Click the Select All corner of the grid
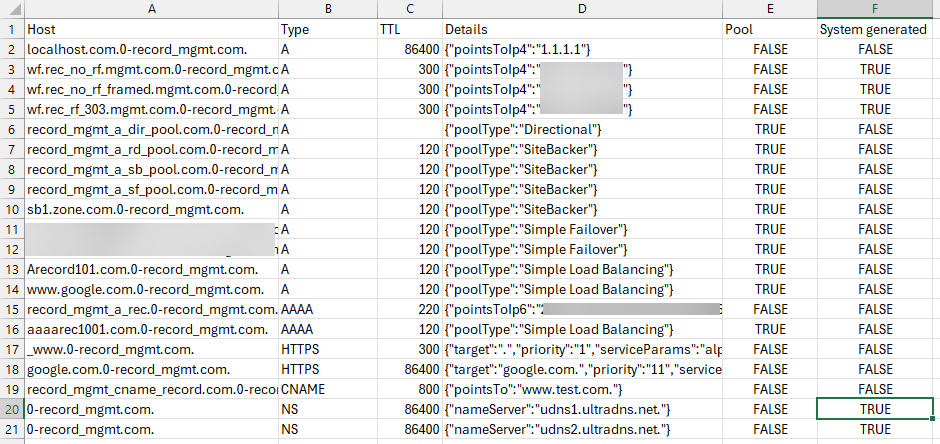This screenshot has width=940, height=444. (x=11, y=8)
